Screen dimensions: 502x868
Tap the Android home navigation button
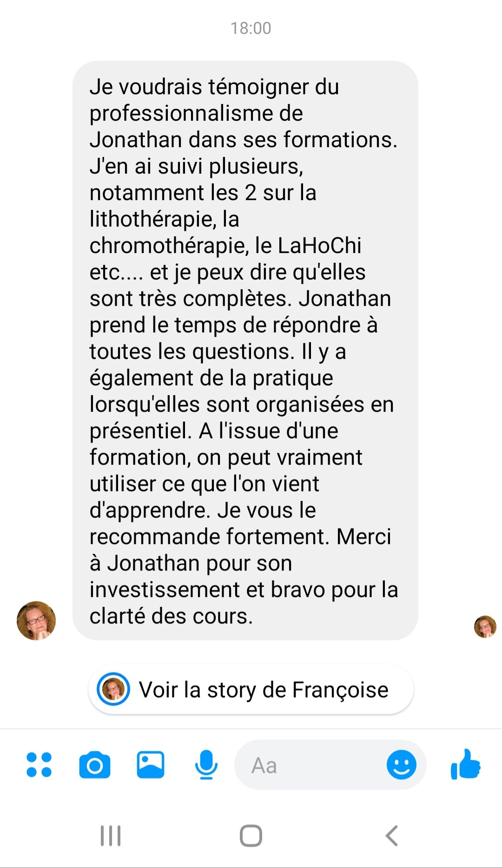[251, 836]
